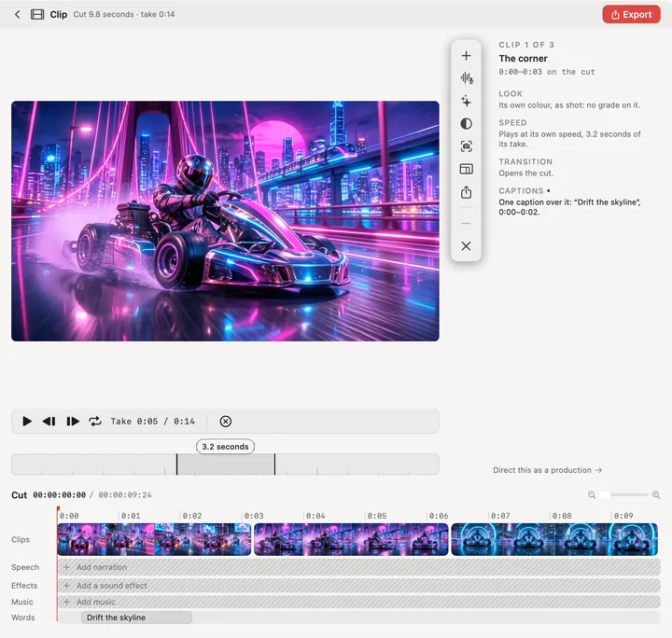Screen dimensions: 672x638
Task: Click the Music track label
Action: 22,602
